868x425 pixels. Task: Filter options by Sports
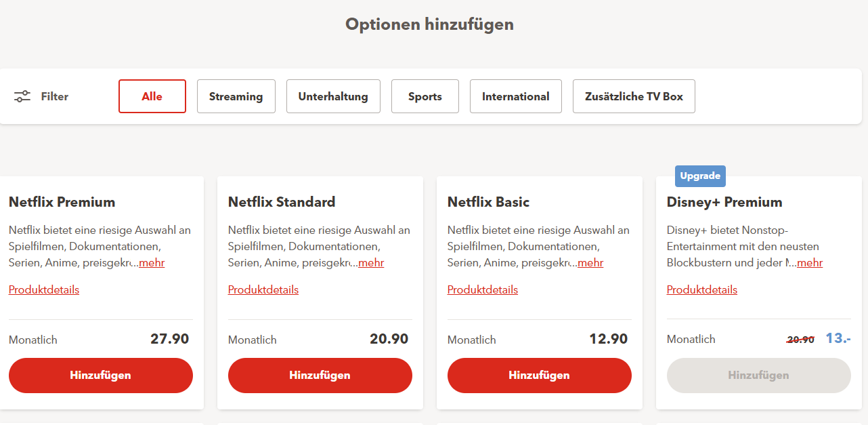pyautogui.click(x=425, y=96)
